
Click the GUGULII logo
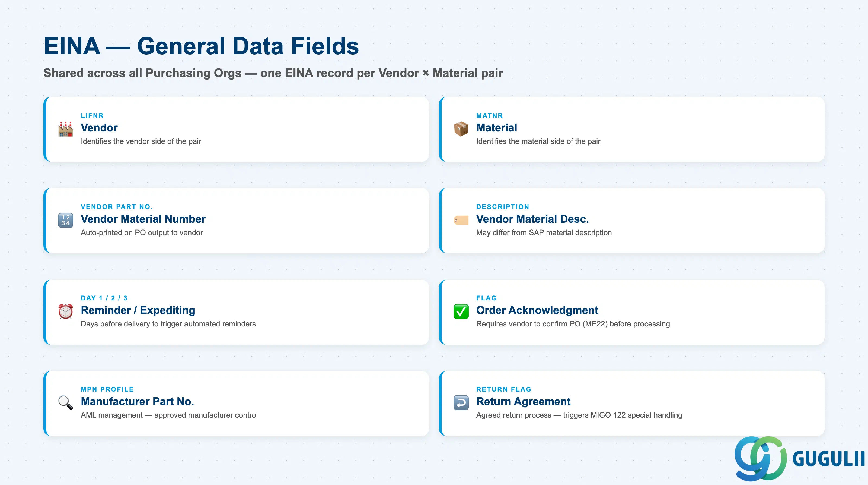click(799, 459)
